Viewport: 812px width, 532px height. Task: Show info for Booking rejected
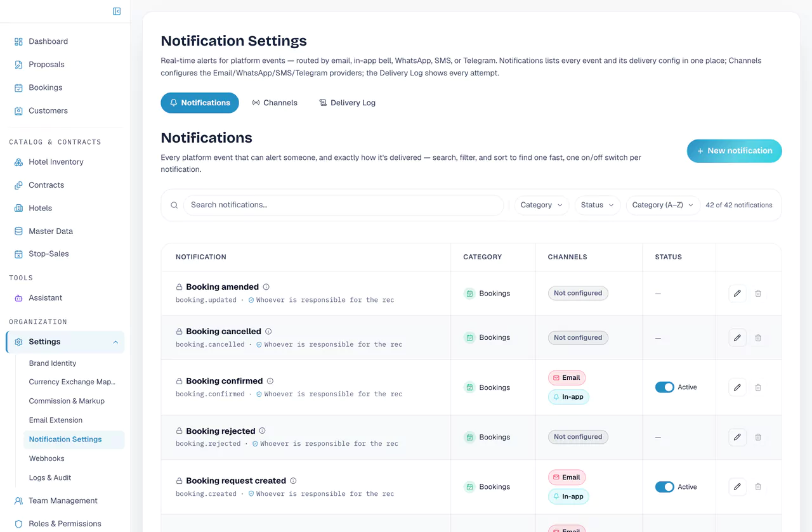[263, 431]
